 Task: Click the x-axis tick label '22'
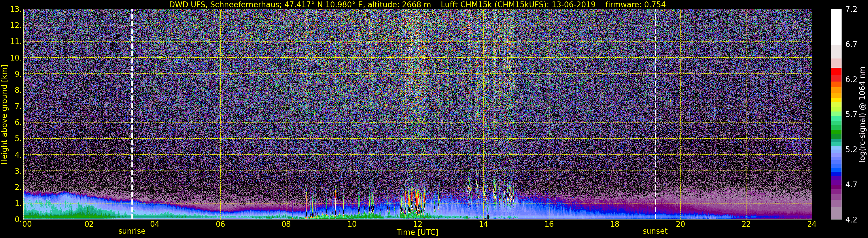[x=746, y=224]
